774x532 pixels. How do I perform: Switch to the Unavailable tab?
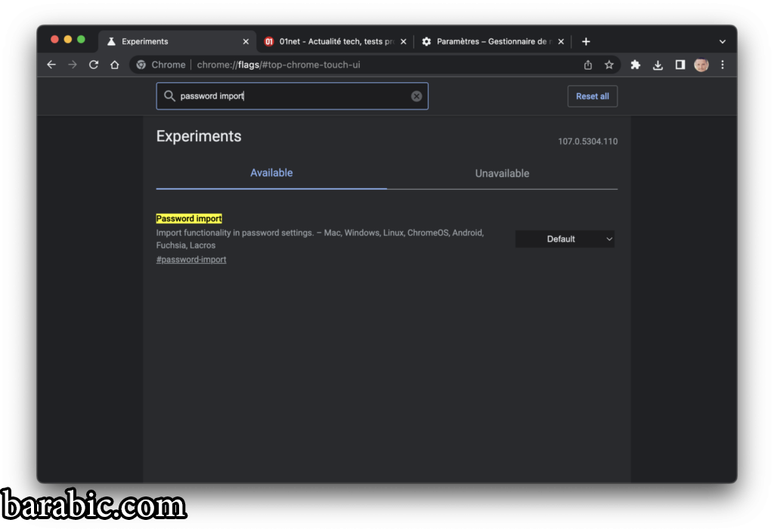(x=502, y=173)
